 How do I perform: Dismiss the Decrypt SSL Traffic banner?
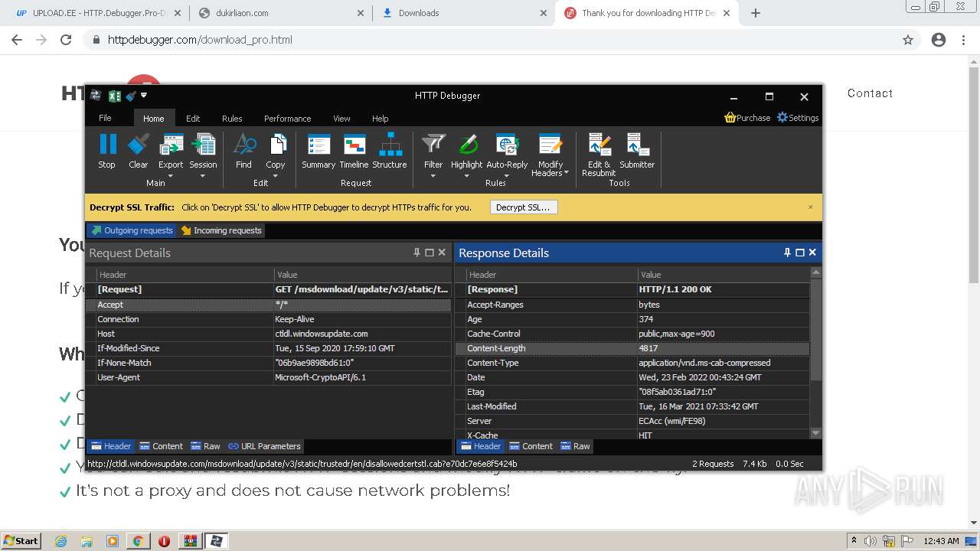point(811,207)
